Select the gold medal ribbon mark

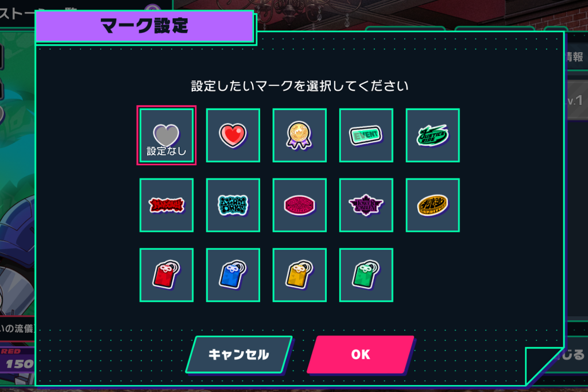[300, 135]
